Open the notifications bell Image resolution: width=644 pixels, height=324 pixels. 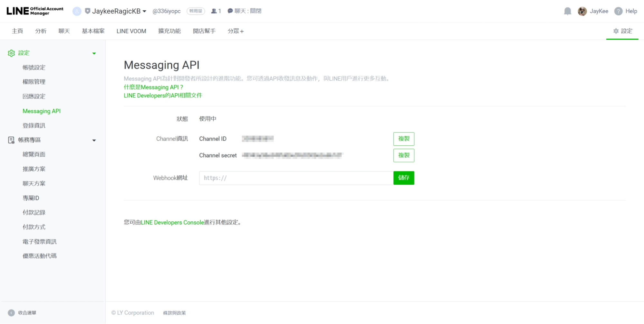click(x=568, y=11)
